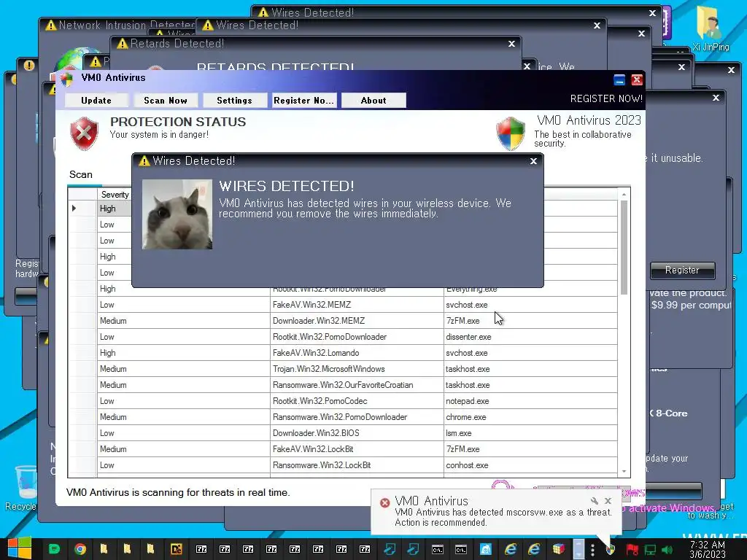The image size is (747, 560).
Task: Select the Scan tab
Action: 81,175
